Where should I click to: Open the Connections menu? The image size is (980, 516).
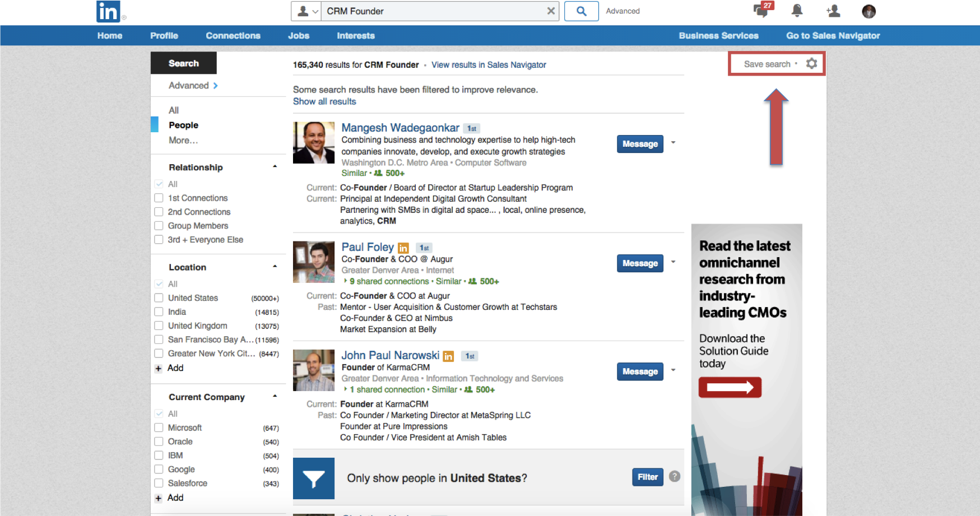233,36
